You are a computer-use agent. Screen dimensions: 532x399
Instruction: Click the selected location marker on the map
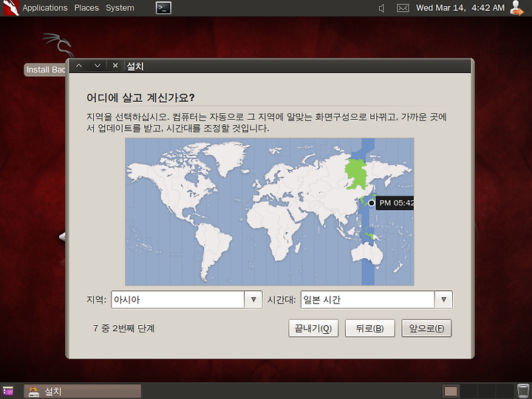(x=371, y=203)
